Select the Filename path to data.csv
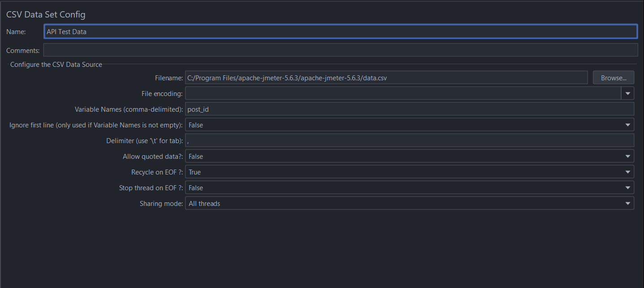This screenshot has width=644, height=288. (x=386, y=77)
